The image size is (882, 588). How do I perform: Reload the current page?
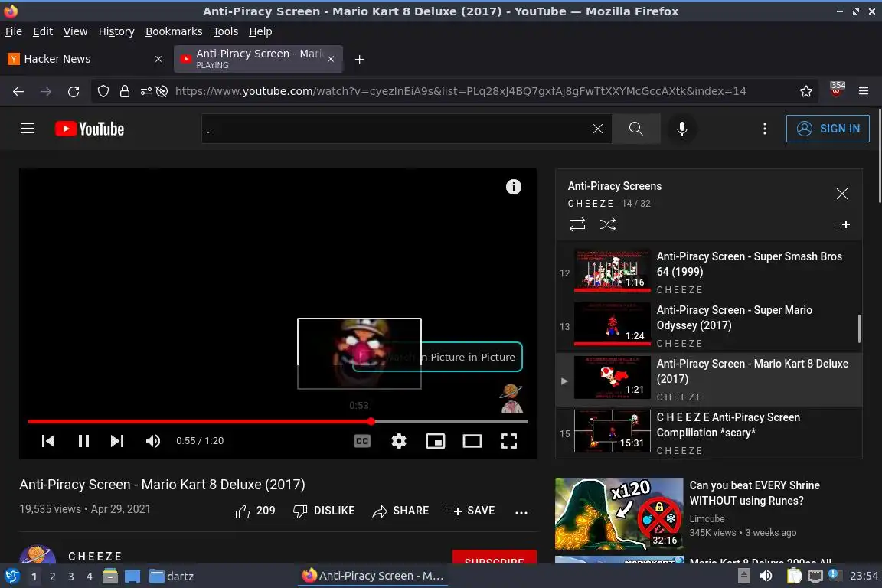(x=73, y=91)
